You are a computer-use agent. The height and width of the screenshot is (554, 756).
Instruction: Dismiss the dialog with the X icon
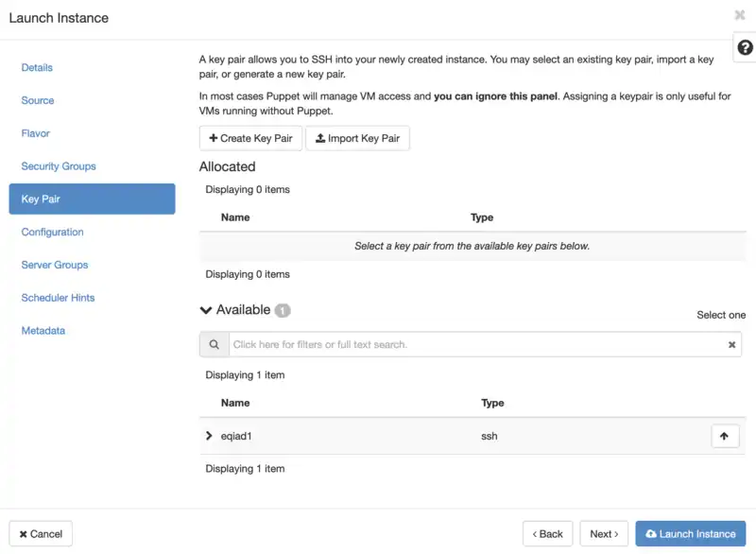pos(740,15)
